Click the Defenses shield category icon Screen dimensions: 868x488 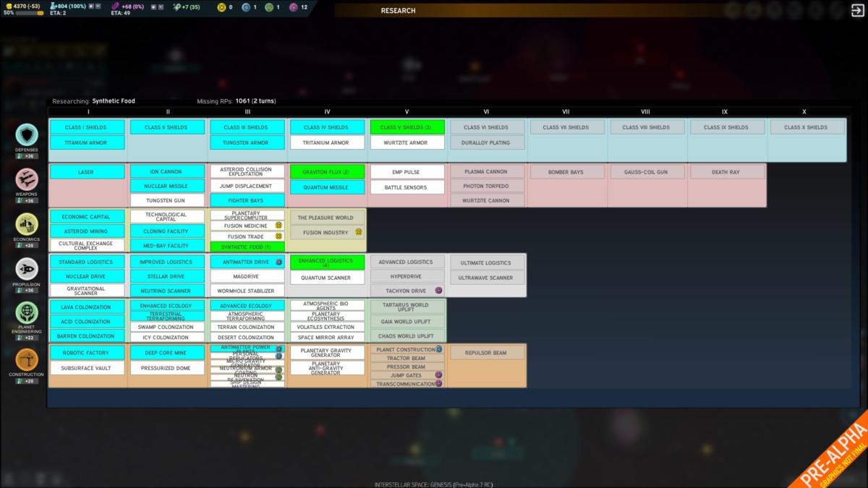tap(27, 134)
